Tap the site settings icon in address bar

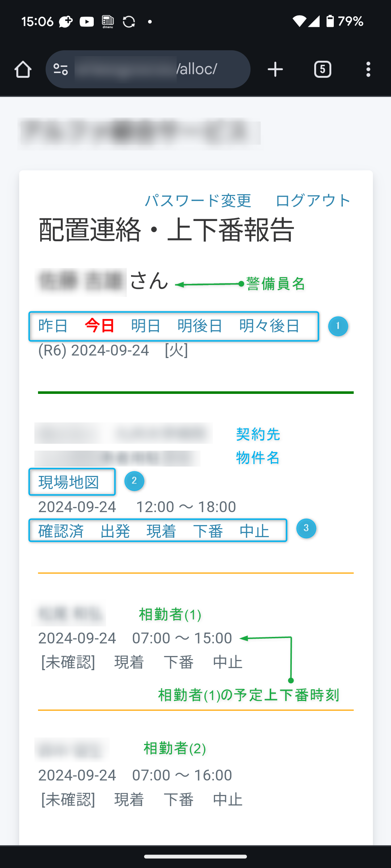(x=60, y=69)
